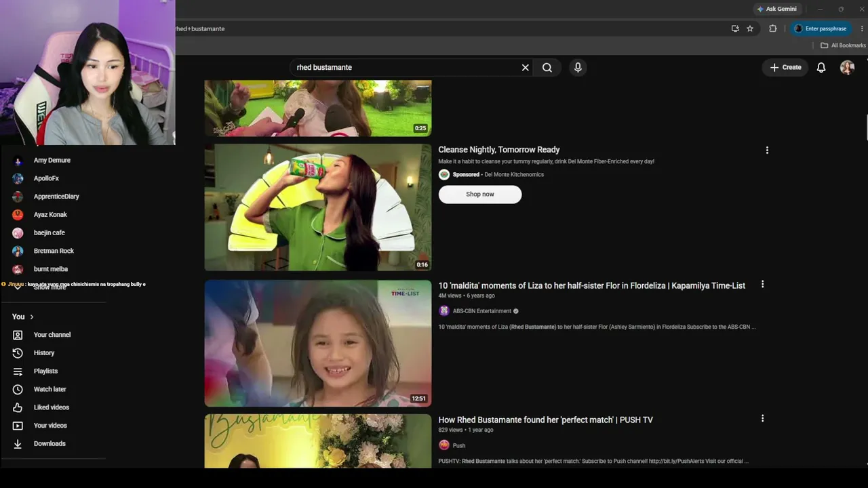
Task: Click the Del Monte Kitchenomics avatar
Action: coord(444,175)
